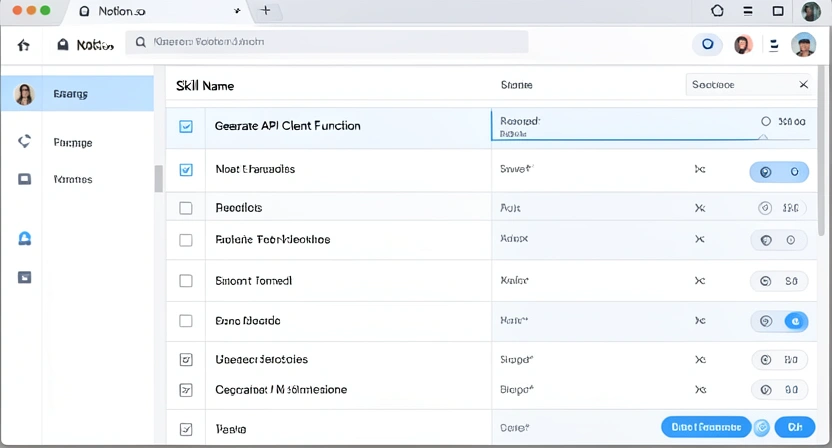
Task: Click the blue 'Ch' button at bottom right
Action: [795, 427]
